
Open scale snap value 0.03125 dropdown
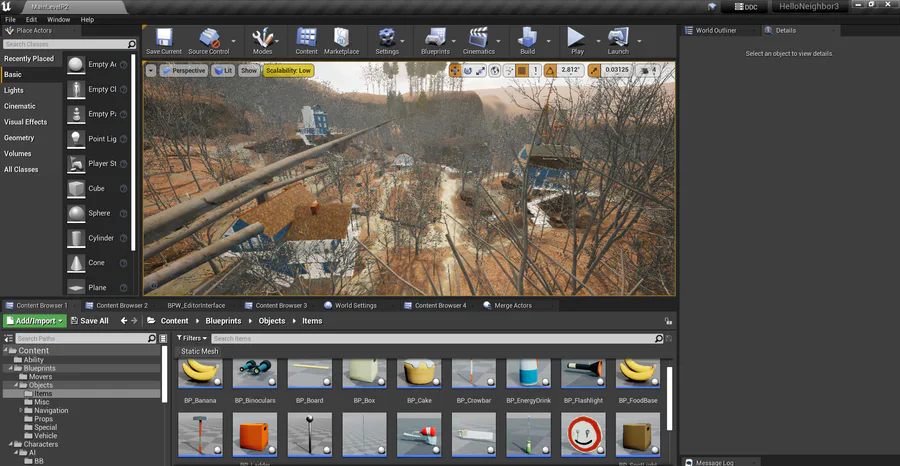(618, 71)
